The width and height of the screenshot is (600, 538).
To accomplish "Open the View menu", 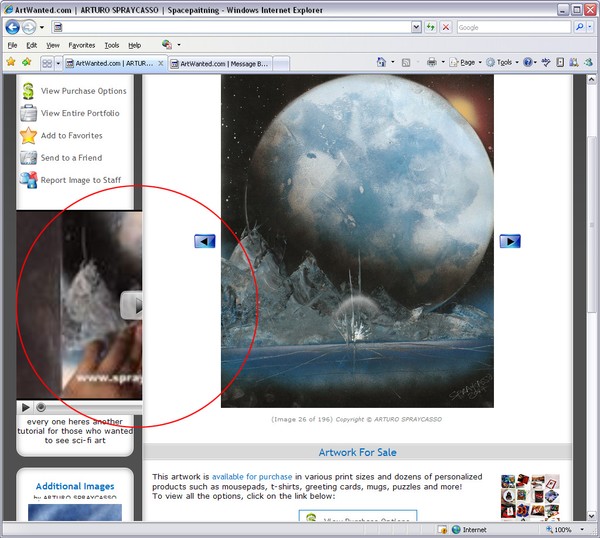I will (53, 45).
